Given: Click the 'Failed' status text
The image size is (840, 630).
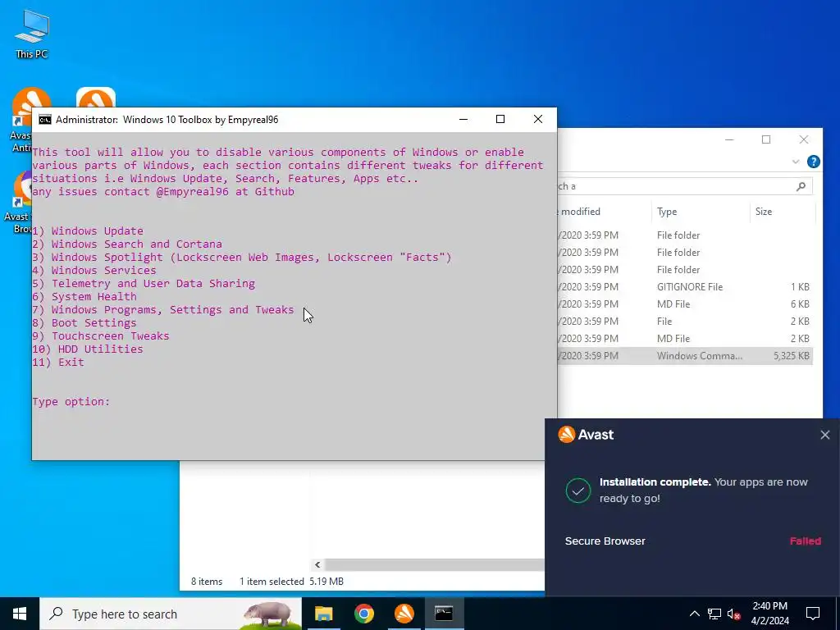Looking at the screenshot, I should (x=806, y=541).
